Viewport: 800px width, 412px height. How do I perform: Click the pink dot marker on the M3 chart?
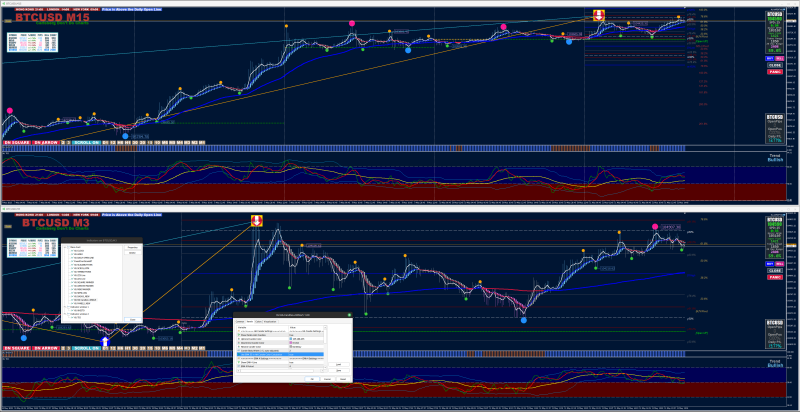tap(655, 226)
